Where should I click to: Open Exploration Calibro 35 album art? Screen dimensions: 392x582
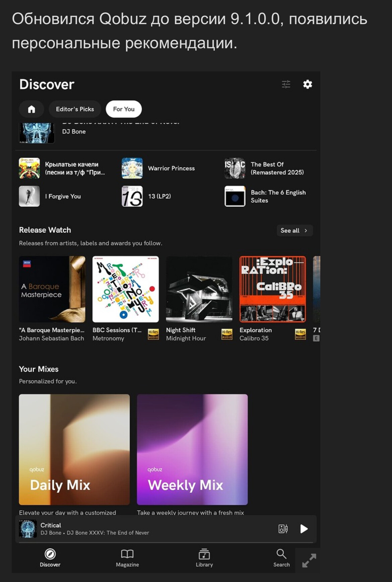[273, 289]
